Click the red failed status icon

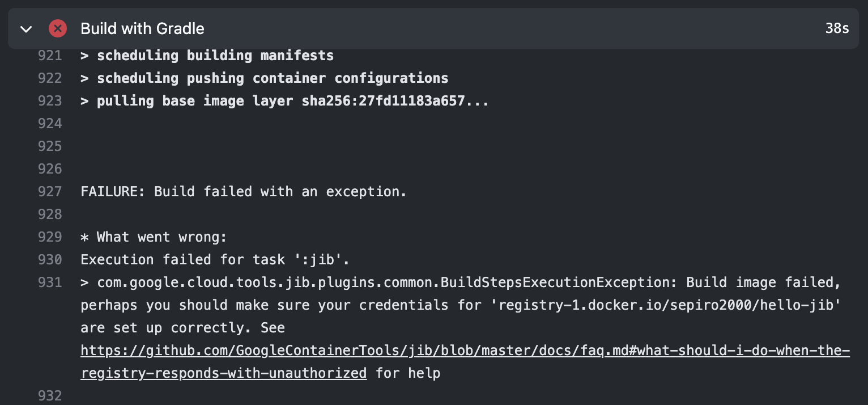pos(58,28)
